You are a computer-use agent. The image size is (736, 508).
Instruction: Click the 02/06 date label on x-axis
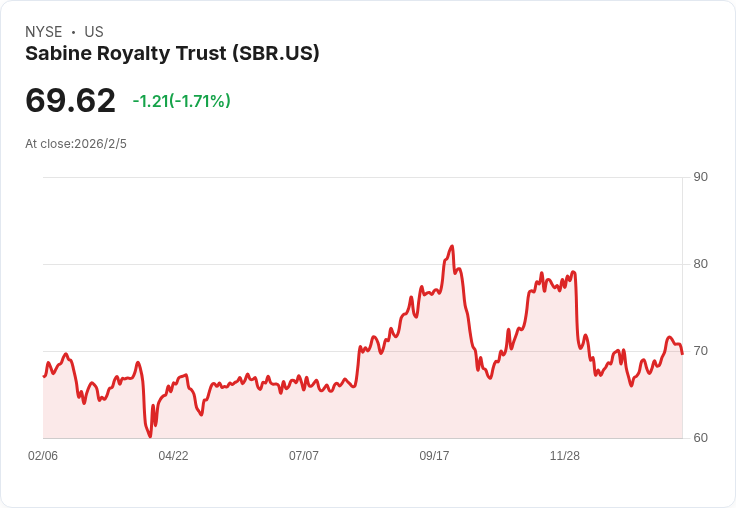point(43,455)
